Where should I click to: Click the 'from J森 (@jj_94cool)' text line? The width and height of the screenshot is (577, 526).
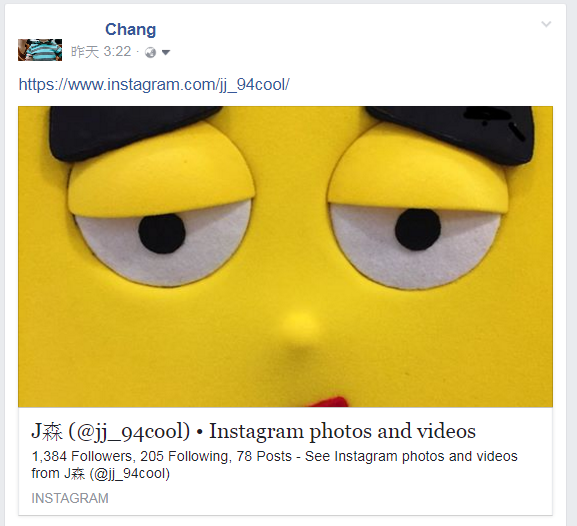100,473
